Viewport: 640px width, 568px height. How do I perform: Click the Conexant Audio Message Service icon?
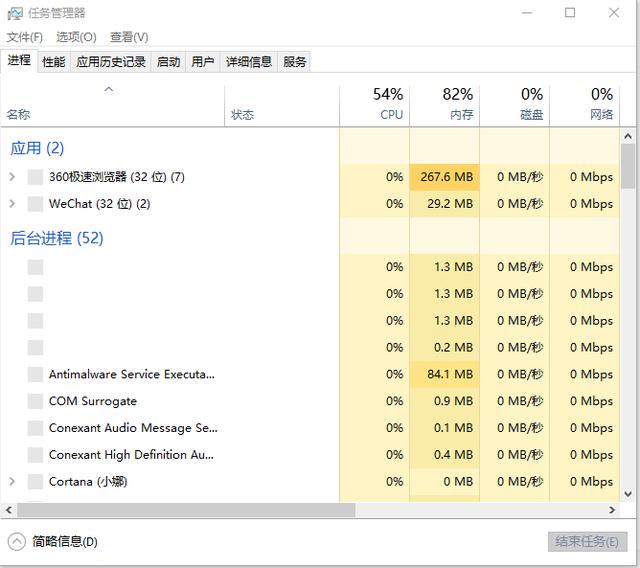(36, 428)
